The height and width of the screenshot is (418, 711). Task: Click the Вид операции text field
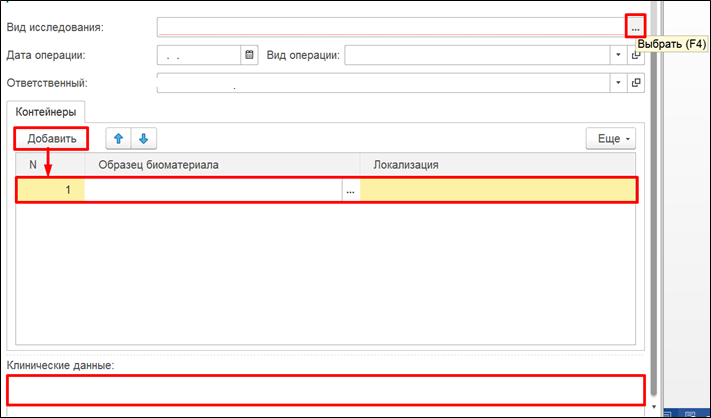coord(476,55)
